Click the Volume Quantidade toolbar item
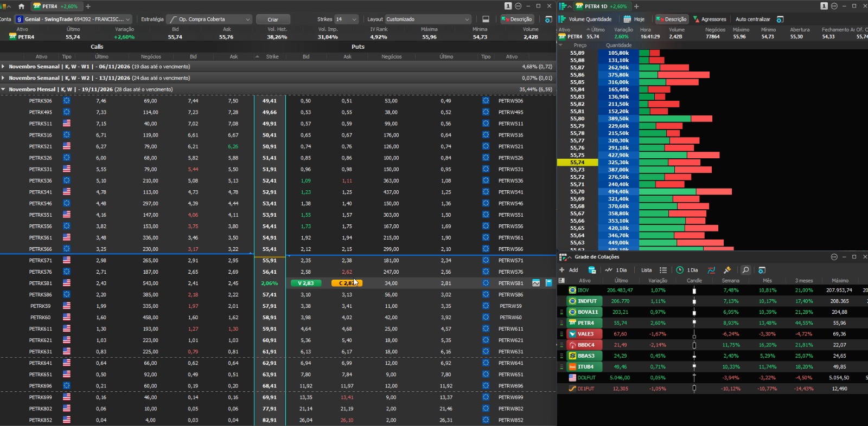Image resolution: width=868 pixels, height=426 pixels. point(585,19)
